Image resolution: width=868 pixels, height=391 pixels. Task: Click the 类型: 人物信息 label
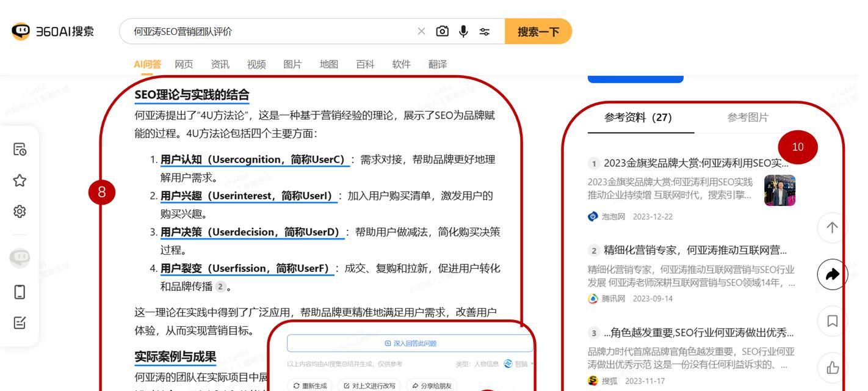point(477,364)
